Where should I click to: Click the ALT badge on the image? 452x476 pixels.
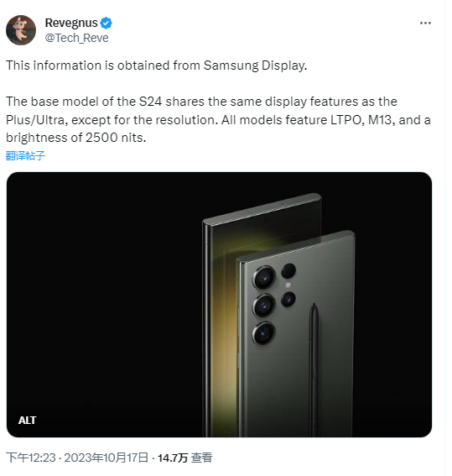pyautogui.click(x=28, y=420)
